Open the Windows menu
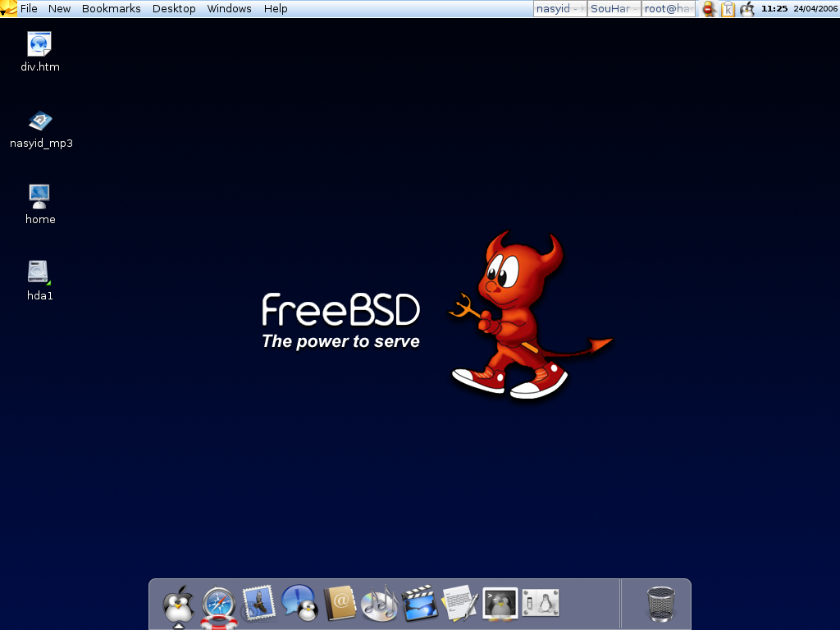The width and height of the screenshot is (840, 630). (230, 8)
